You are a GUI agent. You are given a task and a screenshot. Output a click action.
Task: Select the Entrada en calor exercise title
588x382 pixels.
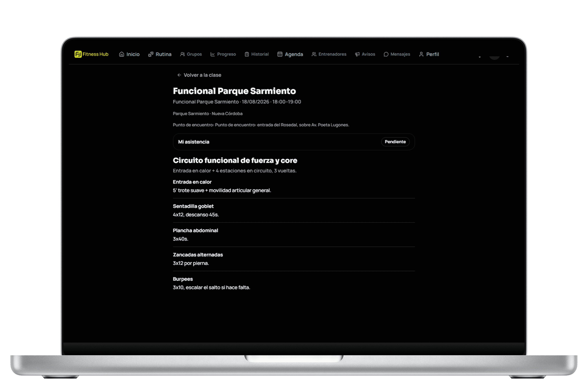(192, 182)
